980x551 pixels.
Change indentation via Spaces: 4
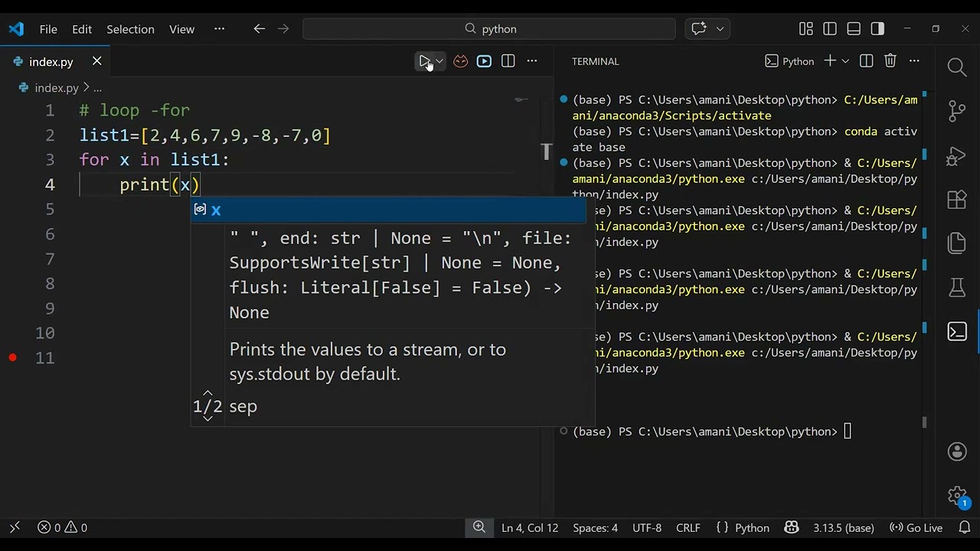point(595,527)
